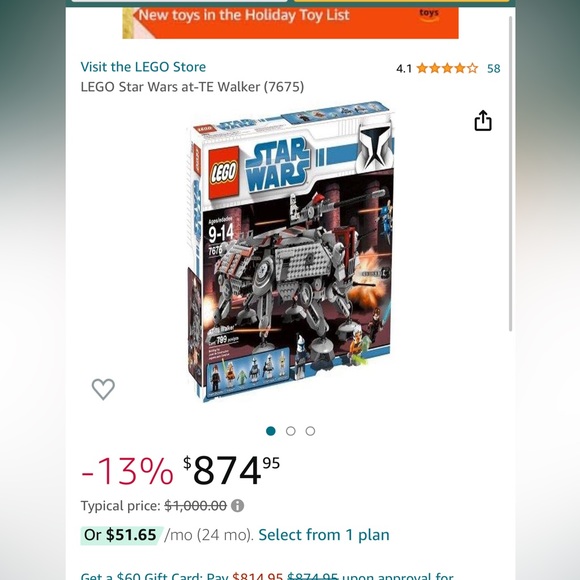This screenshot has width=580, height=580.
Task: Open Visit the LEGO Store link
Action: 143,67
